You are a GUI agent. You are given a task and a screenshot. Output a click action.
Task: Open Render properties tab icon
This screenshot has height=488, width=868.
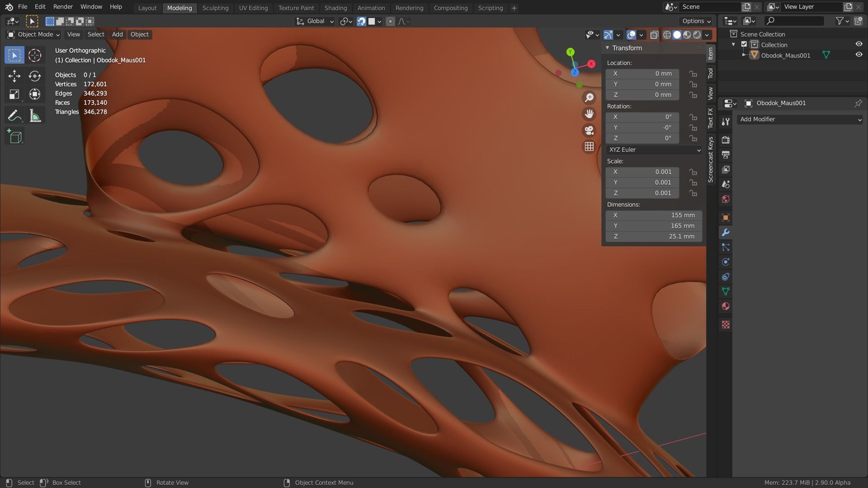pos(726,140)
